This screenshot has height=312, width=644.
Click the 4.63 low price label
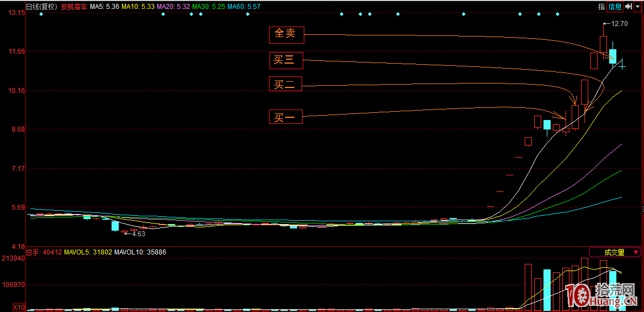click(x=139, y=234)
